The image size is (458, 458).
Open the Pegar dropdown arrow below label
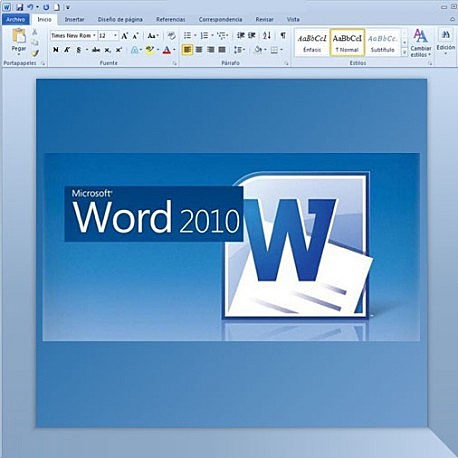point(19,54)
